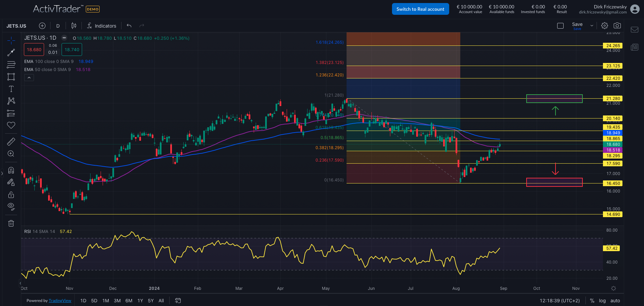Select the trend line drawing tool
The height and width of the screenshot is (306, 644).
click(11, 53)
